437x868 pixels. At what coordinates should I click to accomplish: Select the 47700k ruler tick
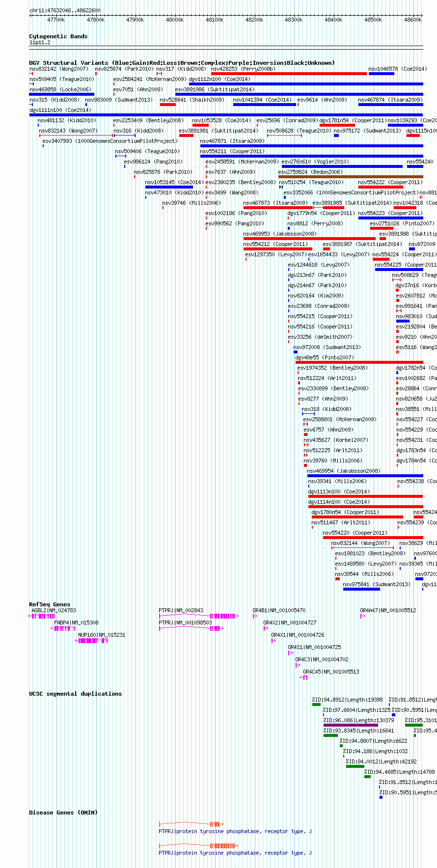click(x=56, y=20)
